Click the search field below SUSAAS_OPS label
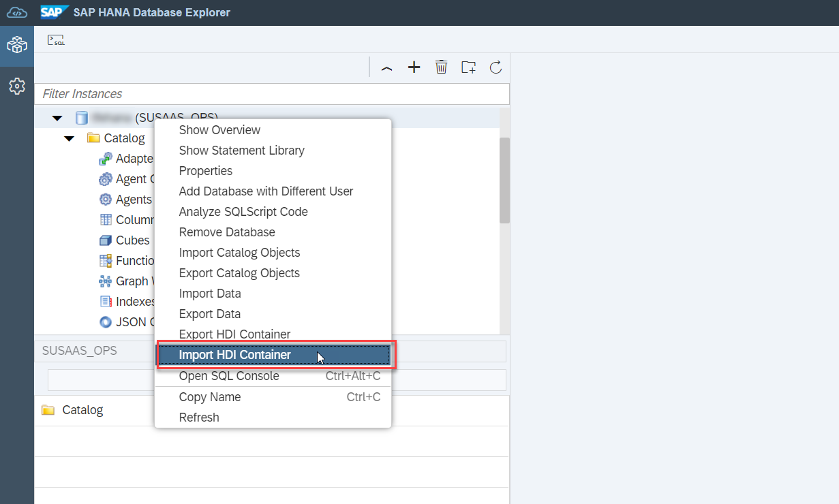 click(x=277, y=380)
